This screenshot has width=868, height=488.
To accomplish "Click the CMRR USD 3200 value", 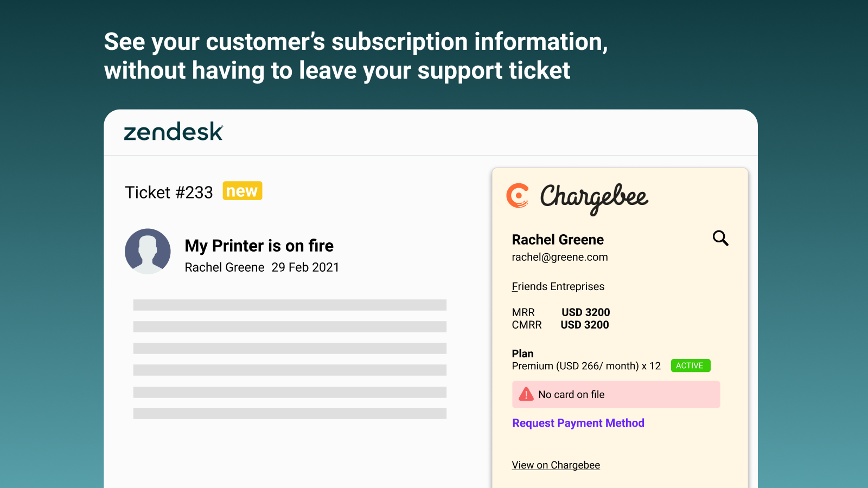I will tap(584, 325).
